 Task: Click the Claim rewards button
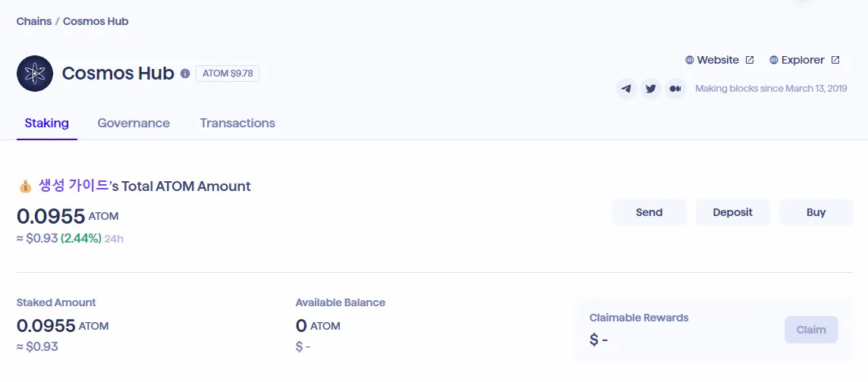tap(811, 330)
